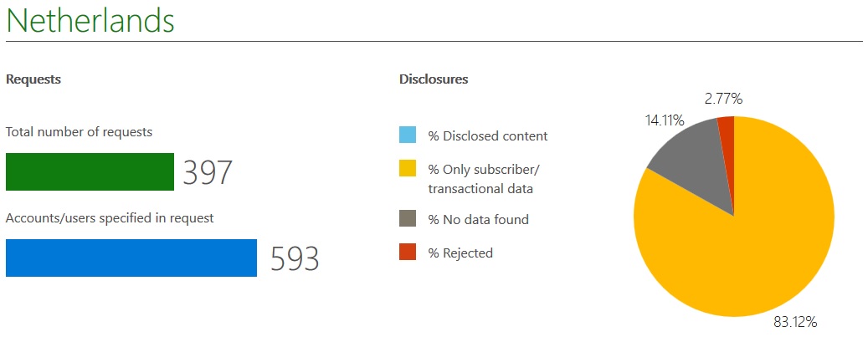This screenshot has height=342, width=868.
Task: Click the 2.77% pie chart label
Action: [723, 99]
